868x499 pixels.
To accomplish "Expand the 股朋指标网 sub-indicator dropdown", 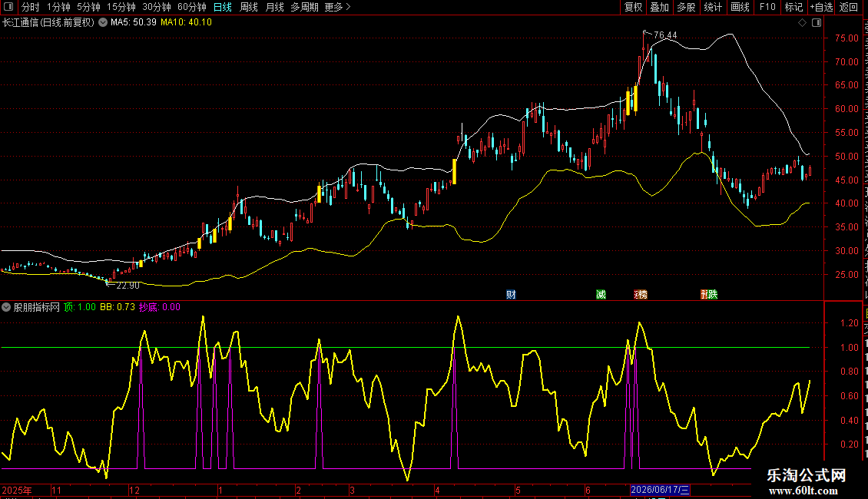I will (6, 307).
